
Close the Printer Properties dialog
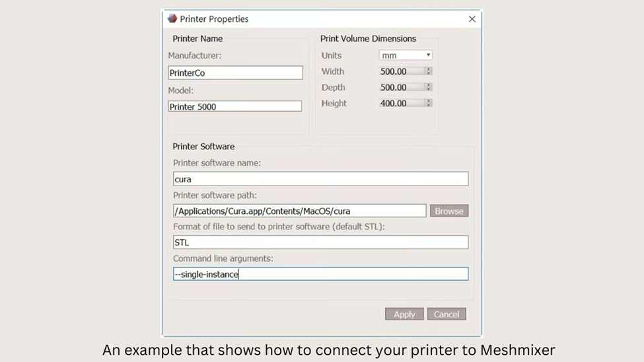472,19
